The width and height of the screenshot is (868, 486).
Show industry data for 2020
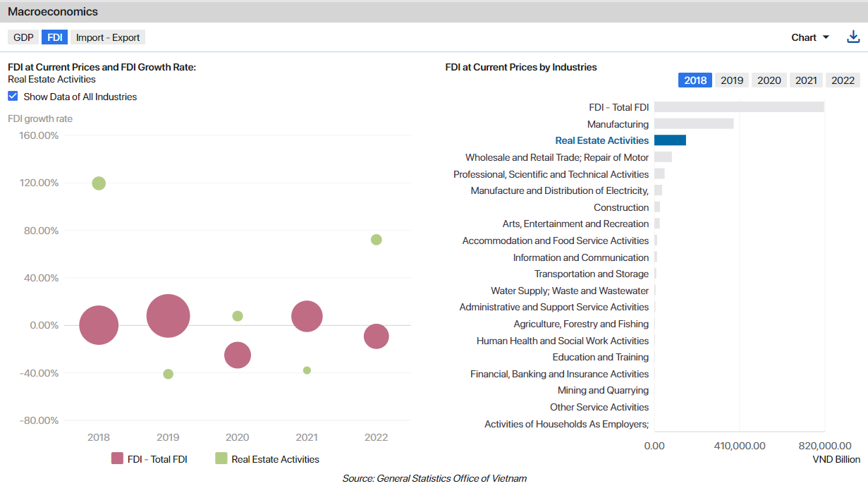769,80
